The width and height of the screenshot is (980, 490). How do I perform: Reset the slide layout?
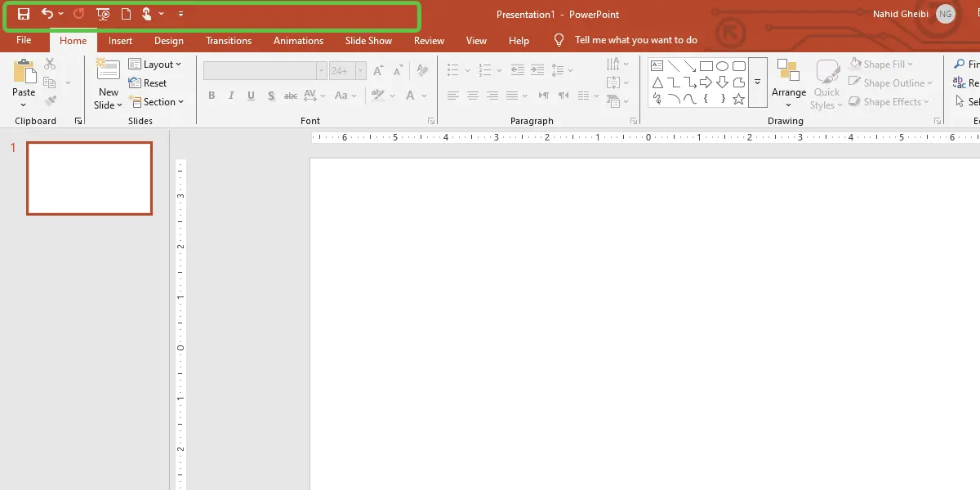tap(148, 82)
